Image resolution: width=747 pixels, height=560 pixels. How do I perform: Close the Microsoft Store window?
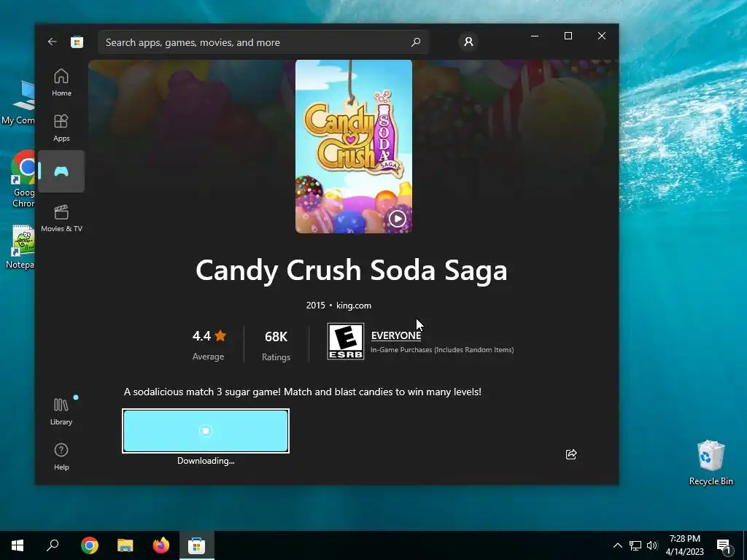click(602, 36)
